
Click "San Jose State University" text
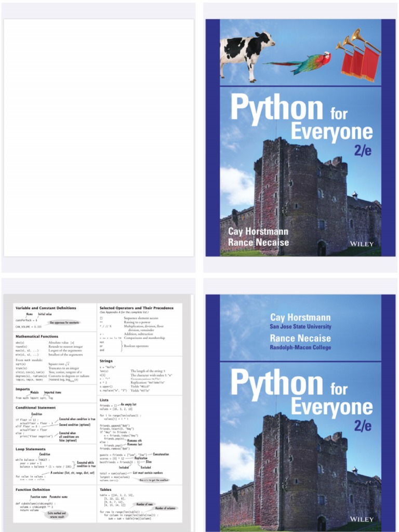tap(300, 327)
